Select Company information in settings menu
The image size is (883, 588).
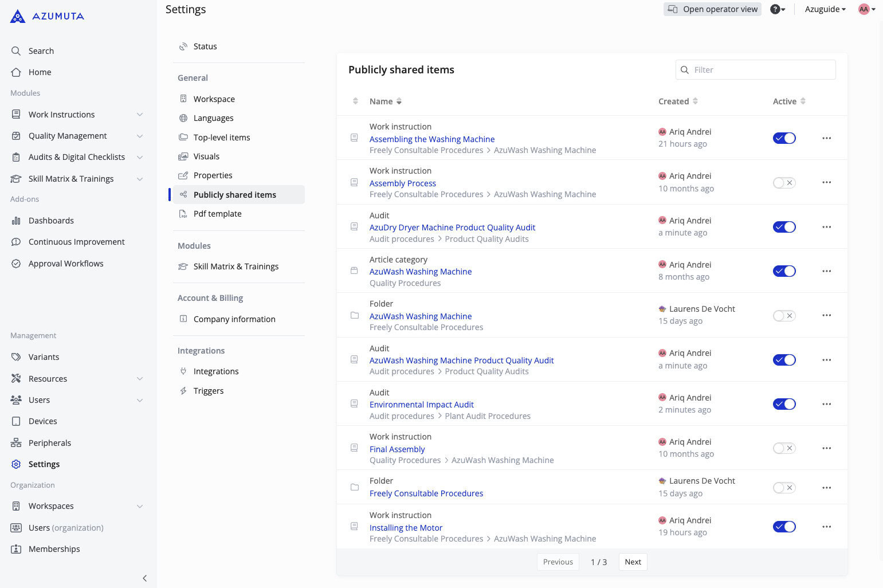(x=234, y=319)
